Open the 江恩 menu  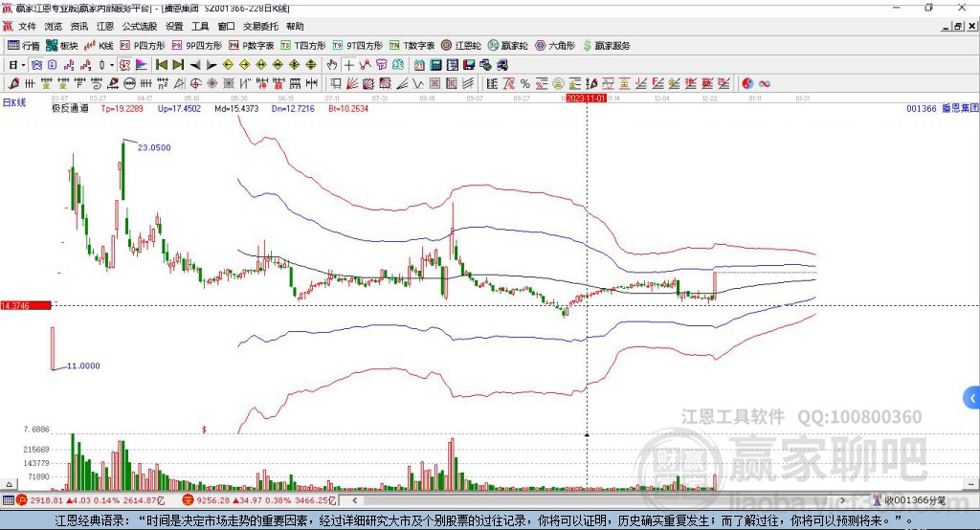pyautogui.click(x=105, y=26)
